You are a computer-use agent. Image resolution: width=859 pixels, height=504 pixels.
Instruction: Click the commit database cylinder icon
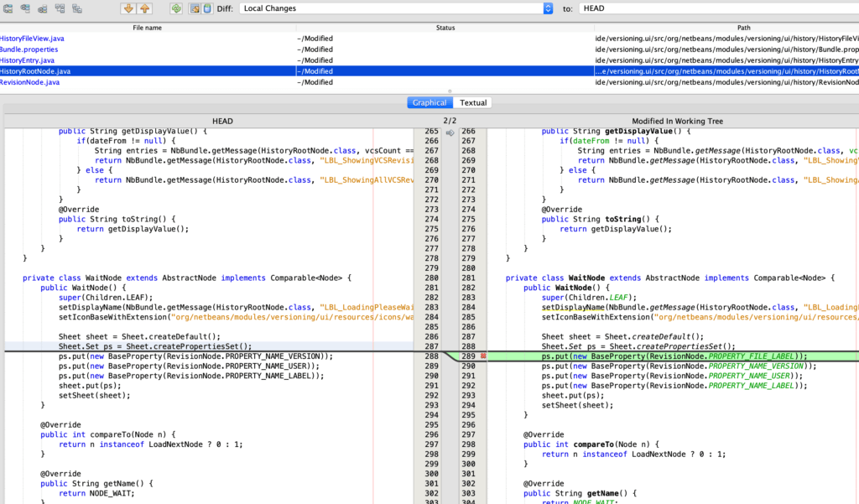(206, 8)
